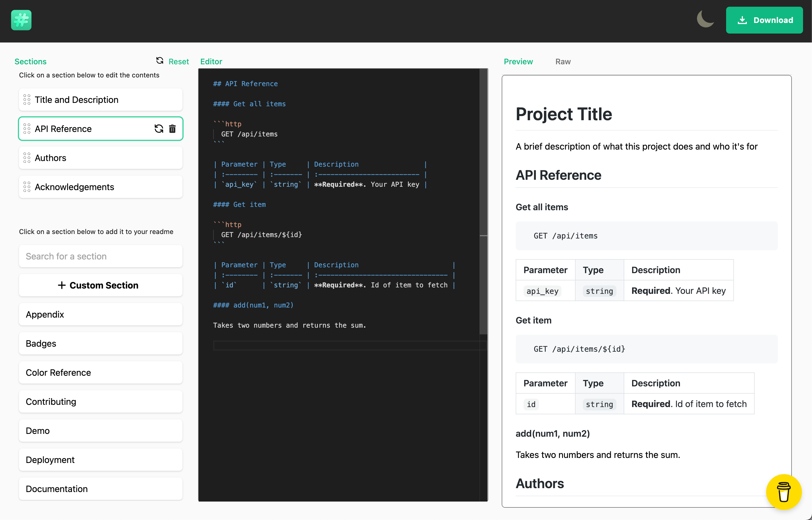812x520 pixels.
Task: Click the 'GET /api/items' line in editor
Action: tap(249, 134)
